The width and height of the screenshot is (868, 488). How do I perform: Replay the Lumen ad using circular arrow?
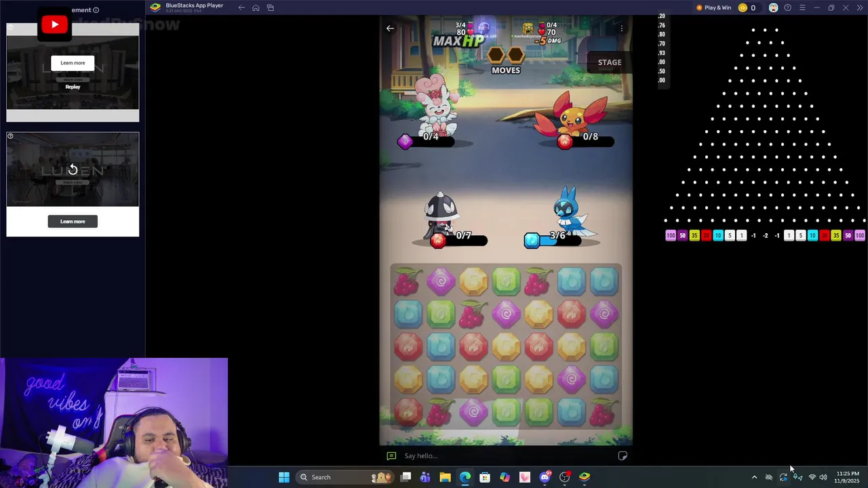(x=73, y=169)
